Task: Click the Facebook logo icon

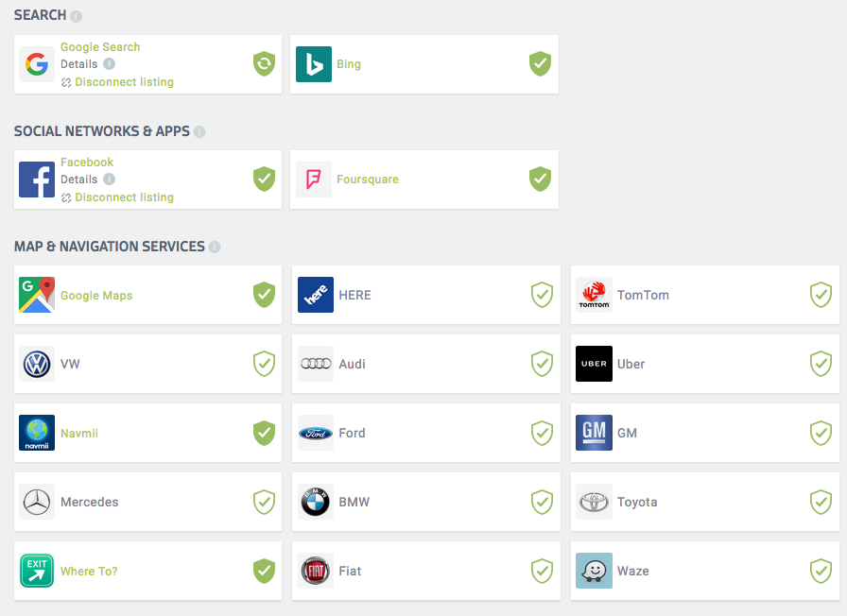Action: 37,180
